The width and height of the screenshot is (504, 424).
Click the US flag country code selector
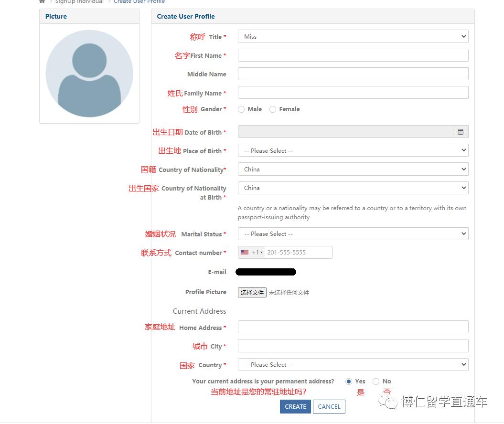(x=251, y=253)
